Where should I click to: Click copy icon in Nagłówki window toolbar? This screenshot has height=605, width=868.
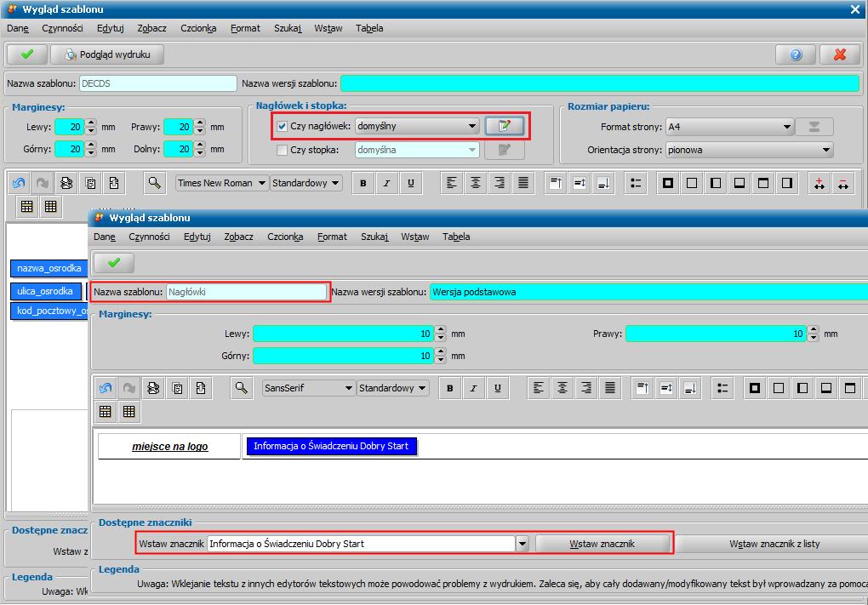point(177,388)
